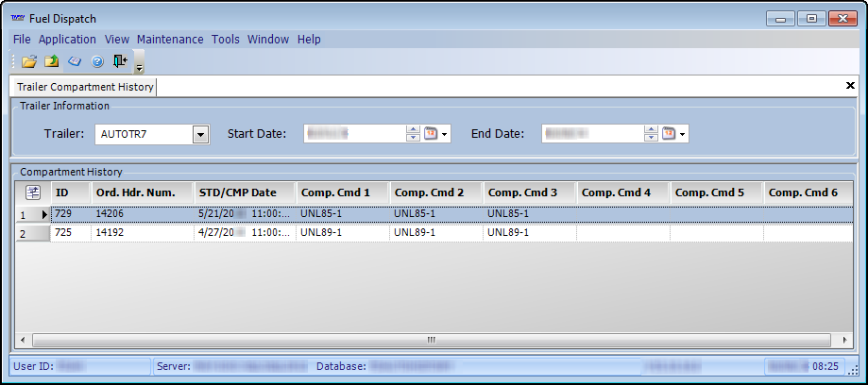Viewport: 868px width, 385px height.
Task: Sort by Ord. Hdr. Num. column header
Action: 143,192
